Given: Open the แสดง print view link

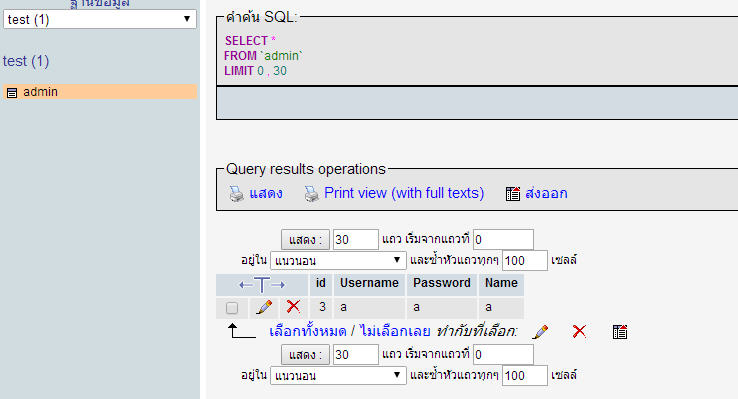Looking at the screenshot, I should click(266, 193).
